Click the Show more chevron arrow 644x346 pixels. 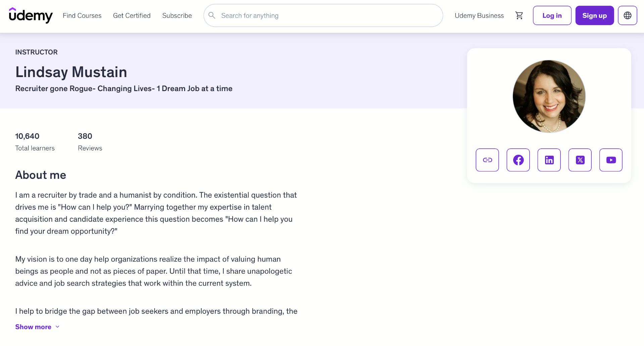click(x=57, y=327)
